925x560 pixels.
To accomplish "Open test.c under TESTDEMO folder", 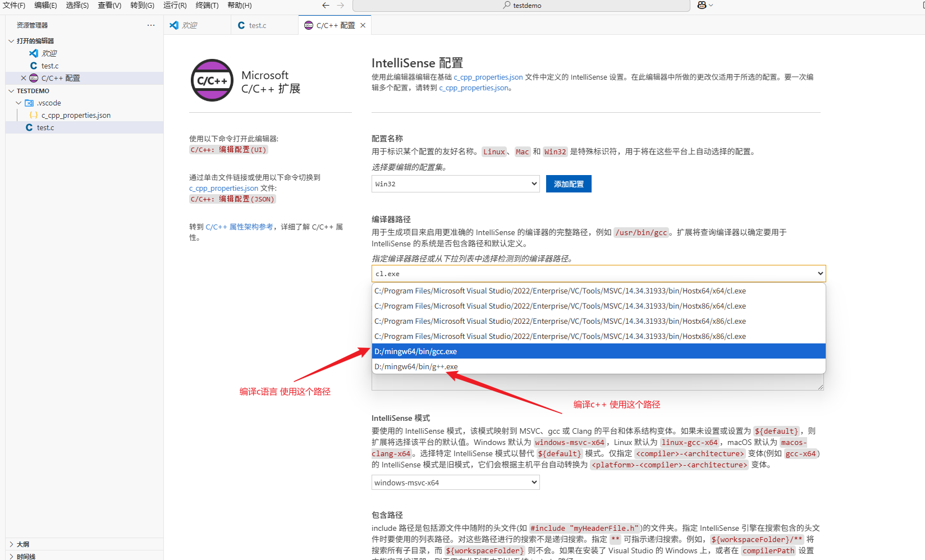I will pyautogui.click(x=84, y=127).
